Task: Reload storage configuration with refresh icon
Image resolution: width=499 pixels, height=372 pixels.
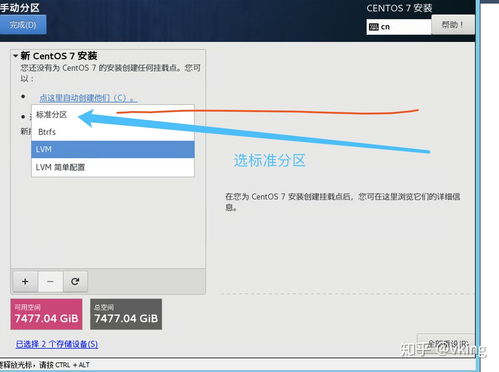Action: pyautogui.click(x=75, y=281)
